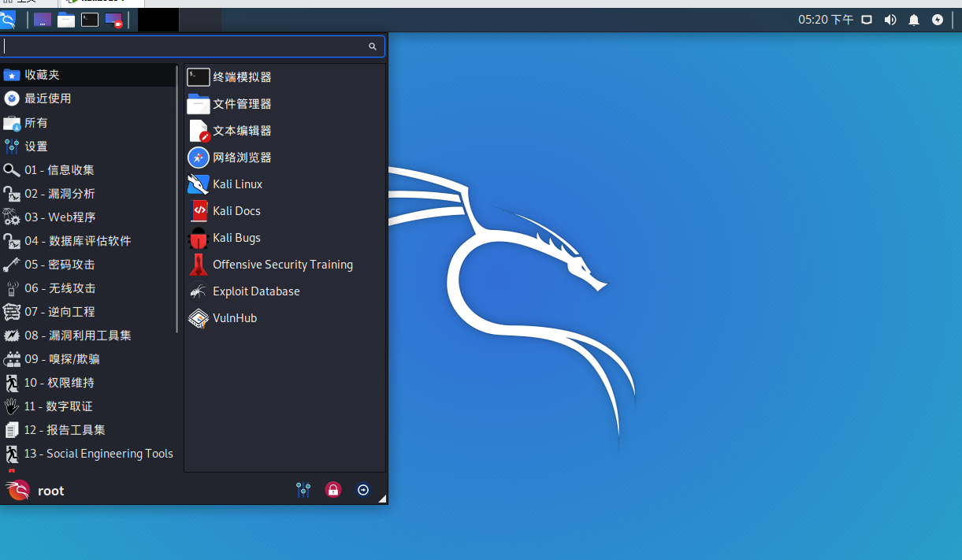Choose the 08 - 漏洞利用工具集 category

(89, 336)
